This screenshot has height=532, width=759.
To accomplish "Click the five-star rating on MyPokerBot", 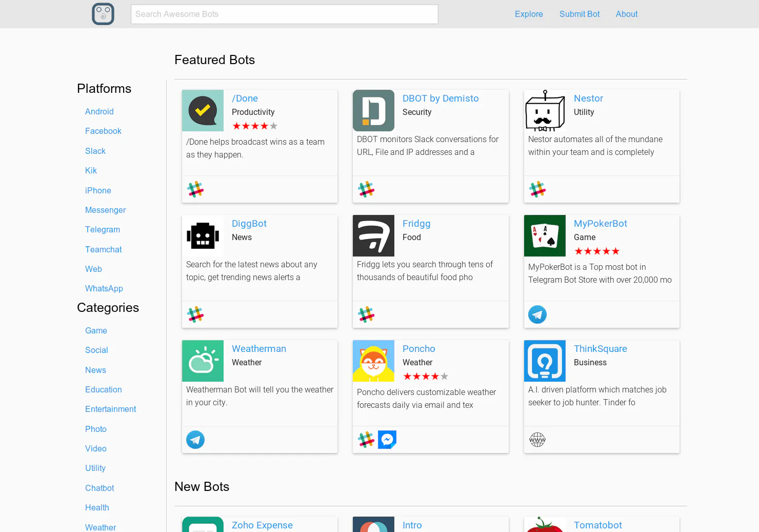I will click(597, 251).
